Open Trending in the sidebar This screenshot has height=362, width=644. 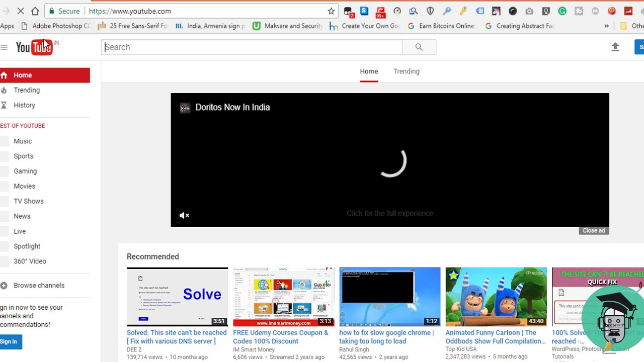click(27, 90)
